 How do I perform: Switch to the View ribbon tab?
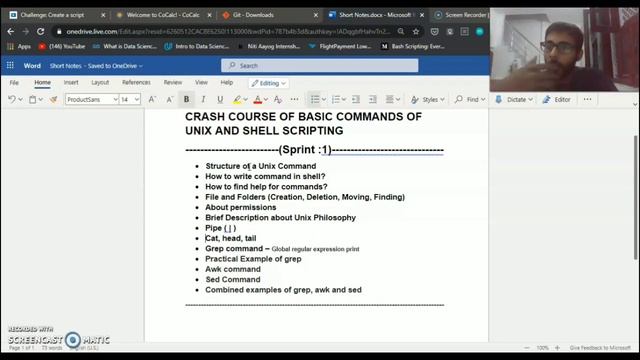pyautogui.click(x=201, y=82)
